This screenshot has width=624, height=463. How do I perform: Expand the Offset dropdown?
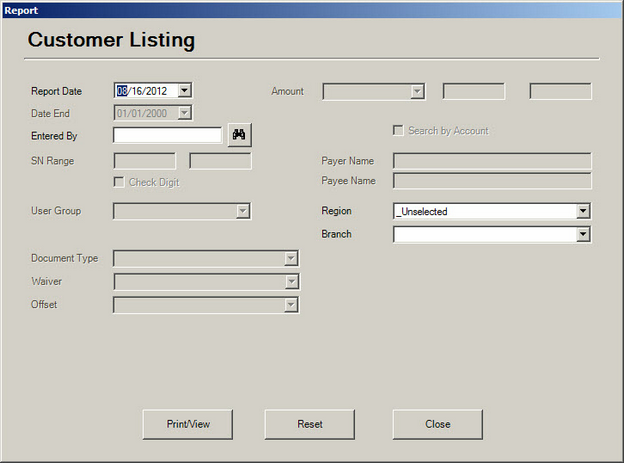291,305
